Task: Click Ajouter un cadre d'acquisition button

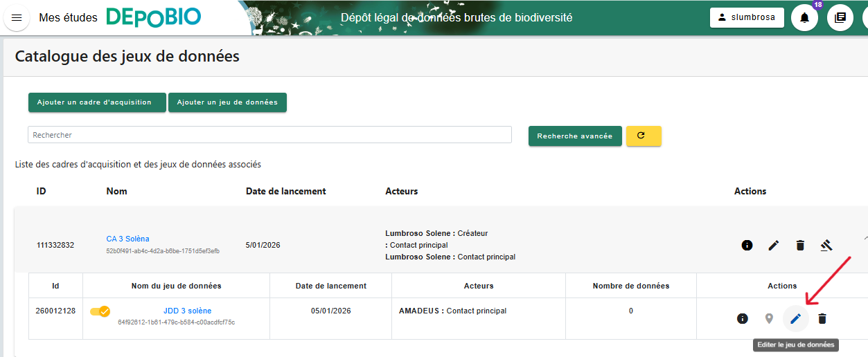Action: (97, 102)
